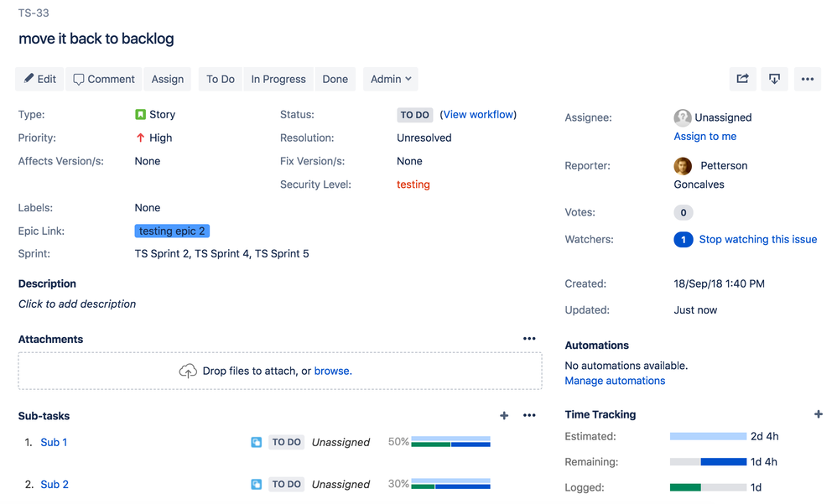This screenshot has width=837, height=504.
Task: Open the Admin dropdown menu
Action: tap(391, 79)
